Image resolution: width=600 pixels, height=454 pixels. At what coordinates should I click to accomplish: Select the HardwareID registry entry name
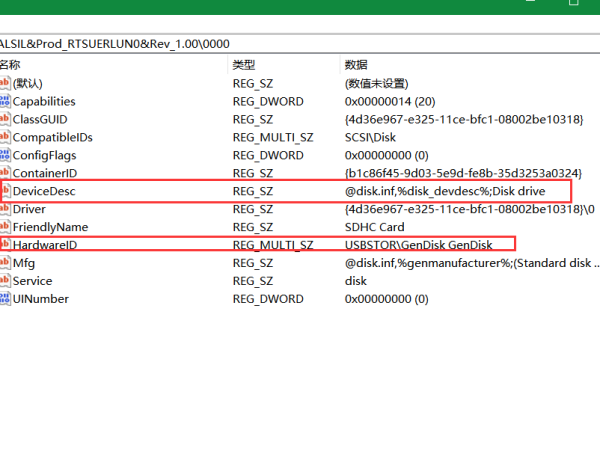coord(44,245)
